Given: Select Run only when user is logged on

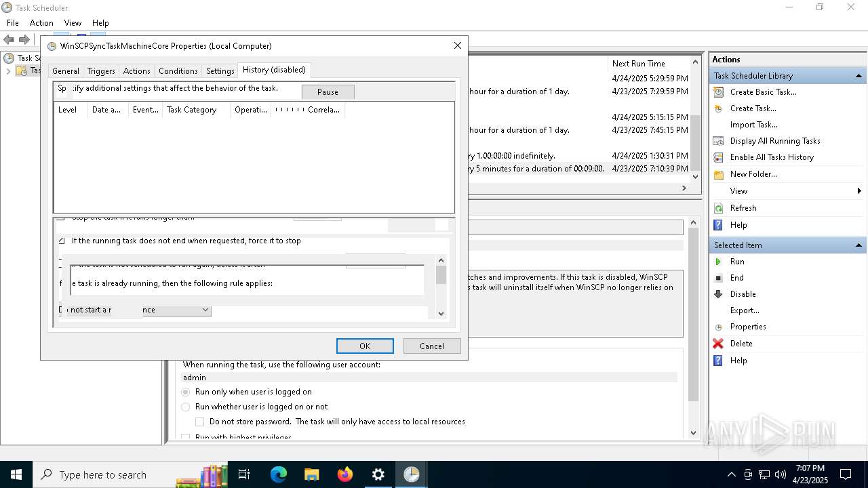Looking at the screenshot, I should (x=186, y=392).
